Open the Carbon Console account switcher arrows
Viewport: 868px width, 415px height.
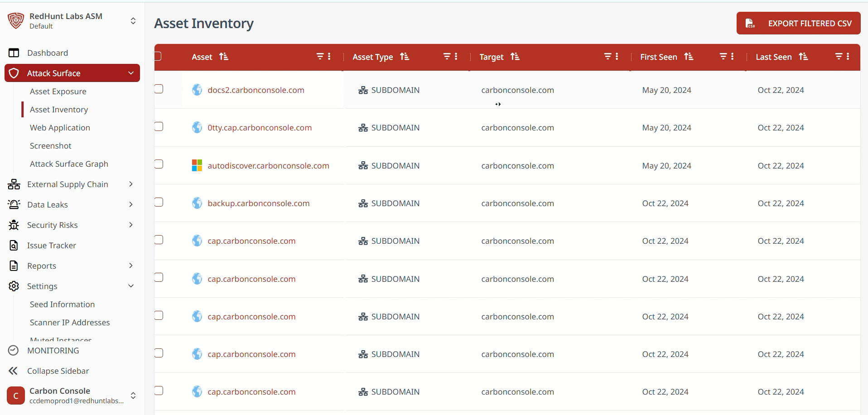click(133, 396)
